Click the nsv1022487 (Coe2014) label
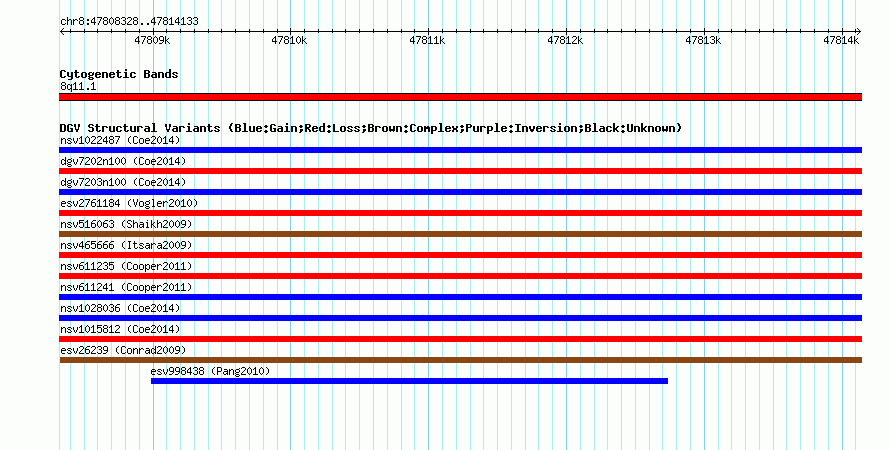The image size is (890, 450). (x=120, y=140)
